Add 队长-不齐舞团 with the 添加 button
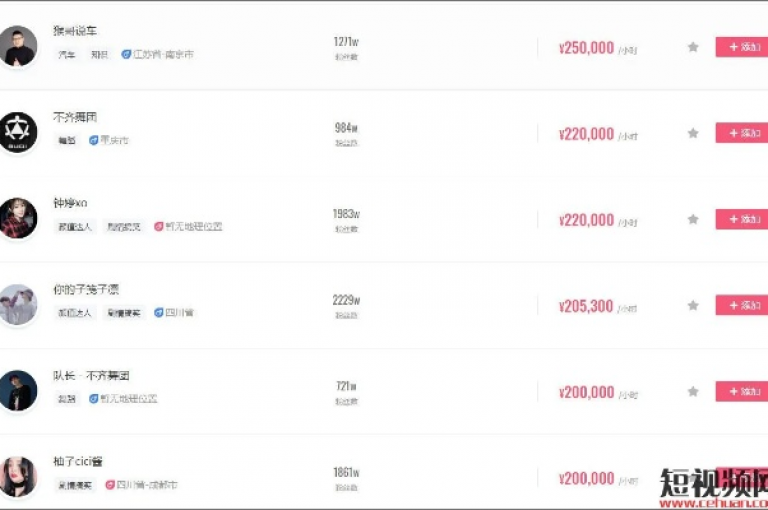Viewport: 768px width, 510px height. (742, 391)
